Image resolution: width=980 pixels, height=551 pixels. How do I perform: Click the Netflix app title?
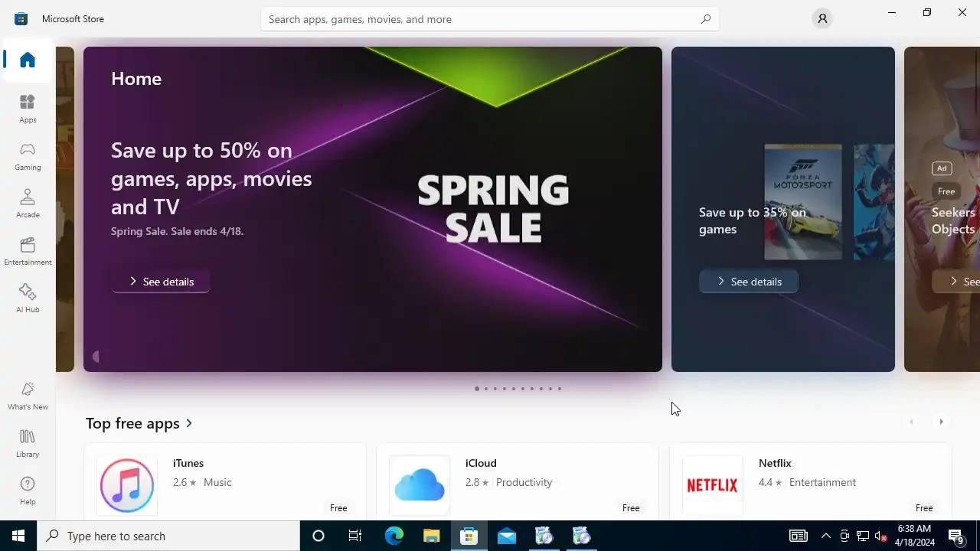(775, 463)
